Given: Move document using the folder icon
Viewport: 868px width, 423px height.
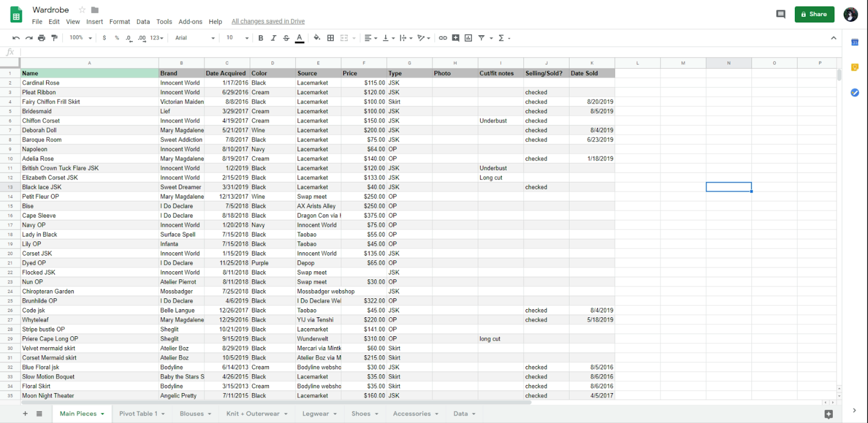Looking at the screenshot, I should pyautogui.click(x=95, y=10).
